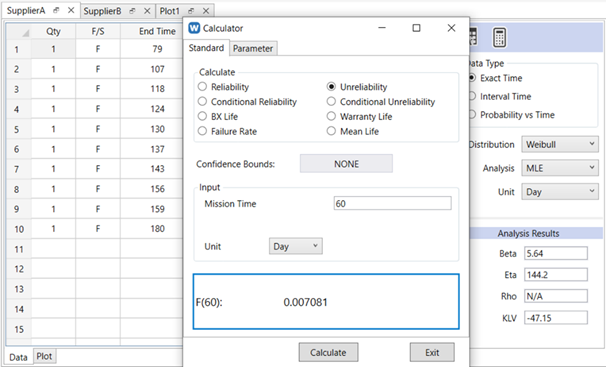
Task: Click the Exit button
Action: click(432, 352)
